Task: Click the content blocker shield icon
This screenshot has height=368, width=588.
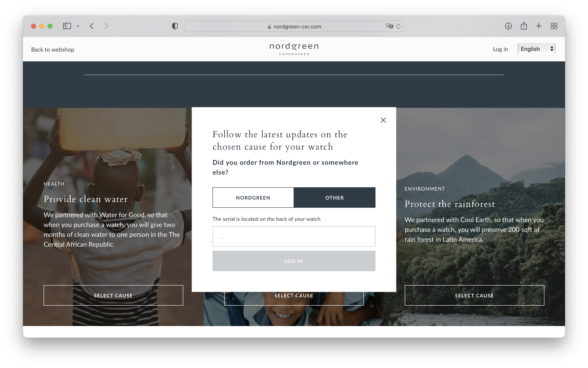Action: tap(175, 27)
